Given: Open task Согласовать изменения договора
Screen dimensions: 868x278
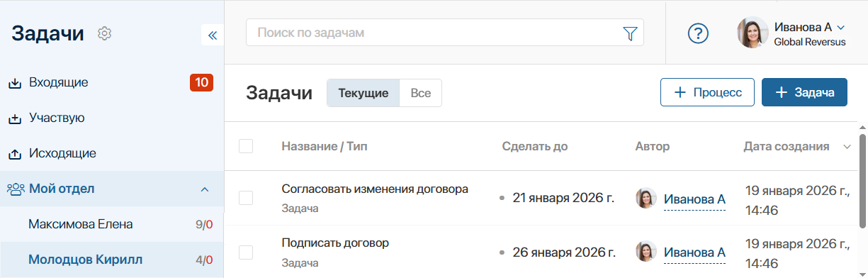Looking at the screenshot, I should [375, 189].
